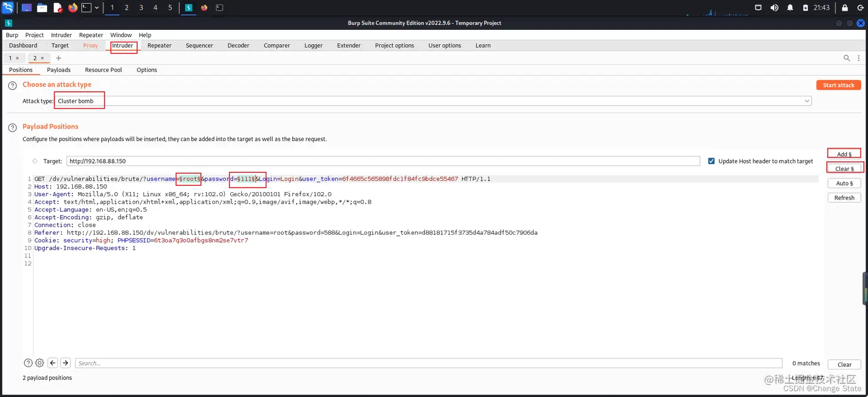Open the Repeater menu in menu bar
Viewport: 868px width, 397px height.
91,35
